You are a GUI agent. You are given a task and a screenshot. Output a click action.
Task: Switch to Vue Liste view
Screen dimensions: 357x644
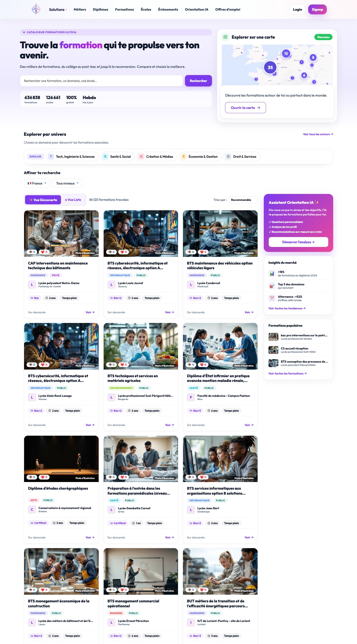[x=73, y=200]
